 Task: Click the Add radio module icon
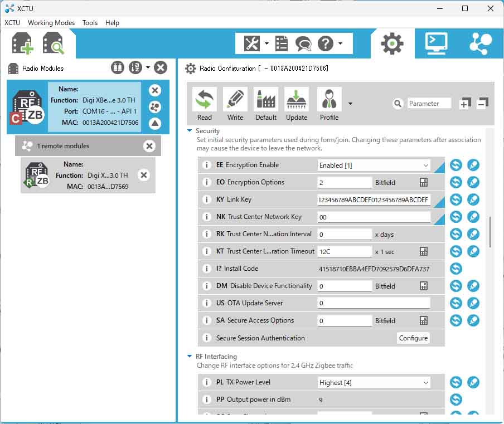coord(23,43)
